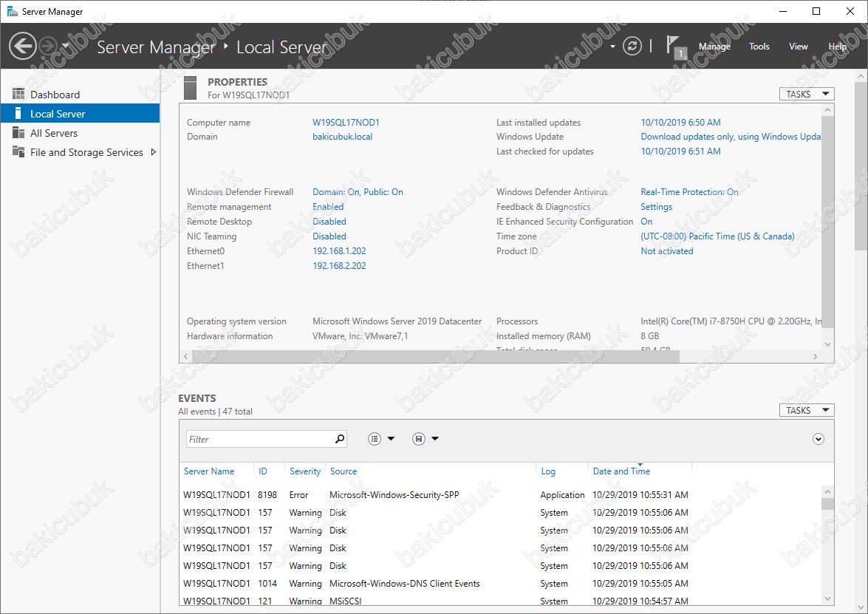This screenshot has height=614, width=868.
Task: Expand File and Storage Services arrow
Action: (154, 152)
